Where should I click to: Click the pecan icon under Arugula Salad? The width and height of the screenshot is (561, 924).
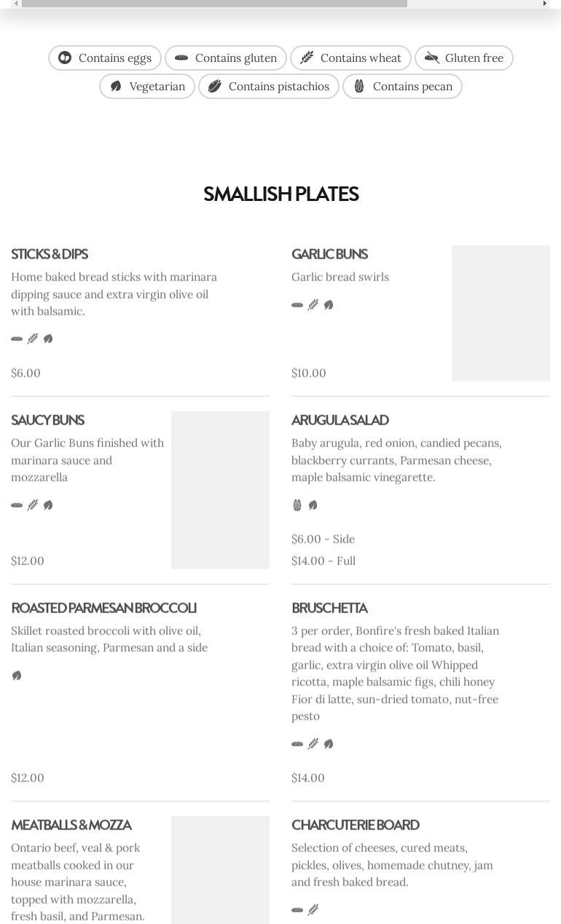pyautogui.click(x=297, y=505)
